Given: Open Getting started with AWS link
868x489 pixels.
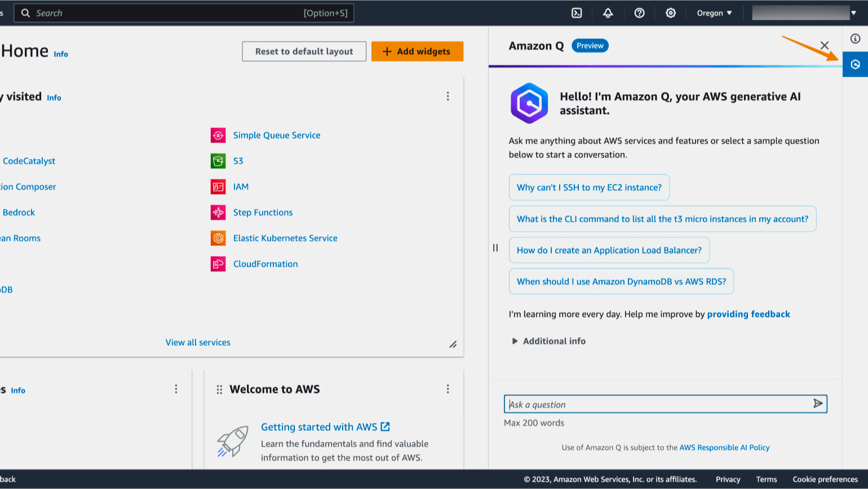Looking at the screenshot, I should click(x=325, y=427).
